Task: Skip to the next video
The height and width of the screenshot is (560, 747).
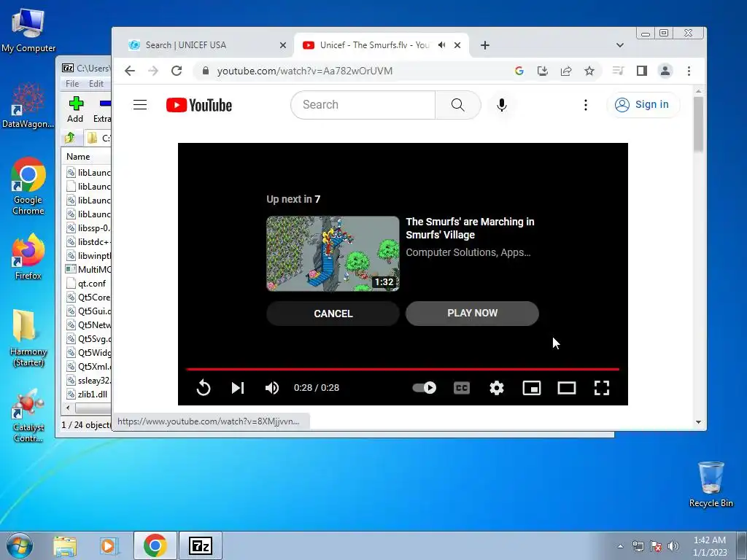Action: click(x=238, y=388)
